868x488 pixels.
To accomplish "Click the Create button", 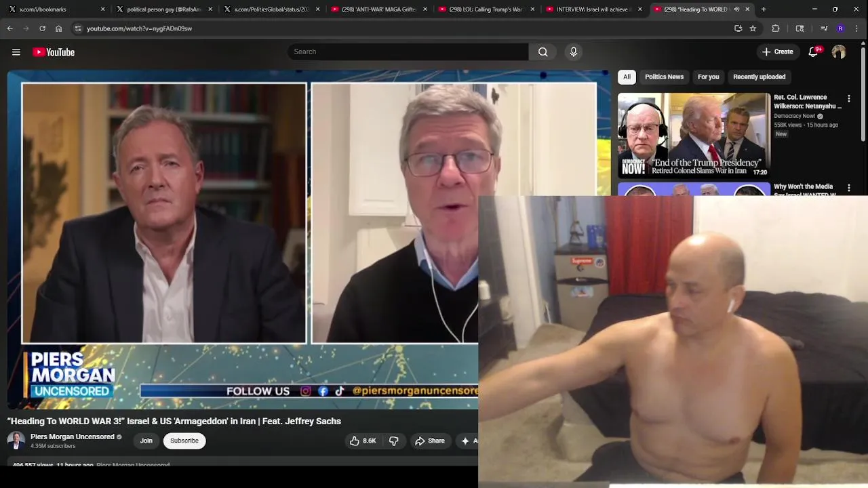I will (777, 52).
